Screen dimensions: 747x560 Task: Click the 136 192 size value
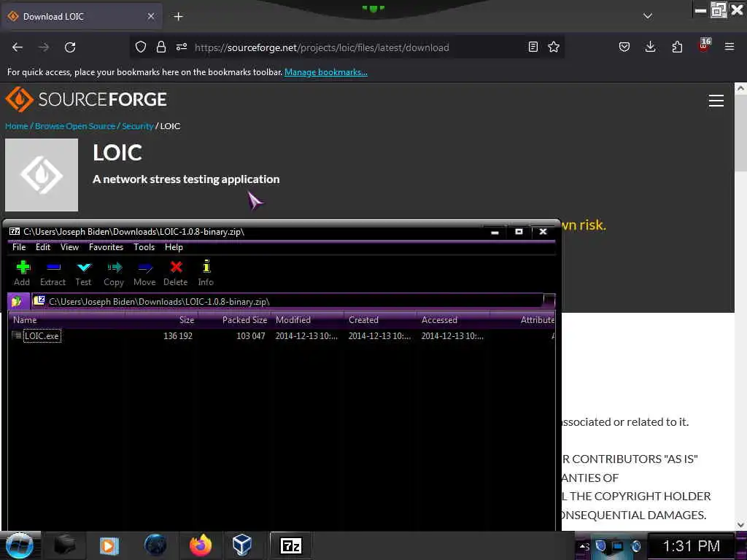coord(178,335)
